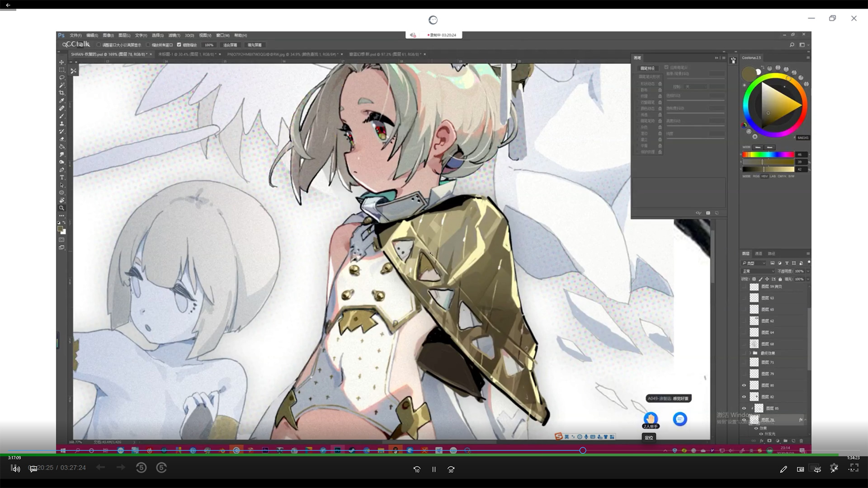Click the Coolorus saturation slider
This screenshot has width=868, height=488.
point(768,162)
